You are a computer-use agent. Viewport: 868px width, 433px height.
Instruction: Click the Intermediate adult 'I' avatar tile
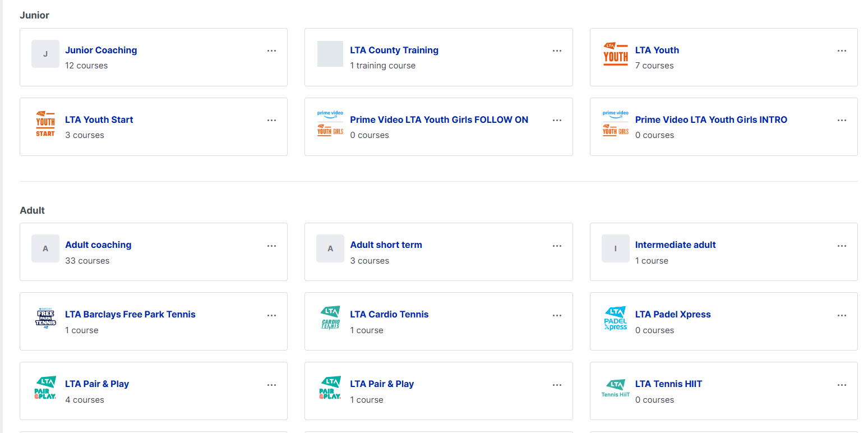pos(615,249)
